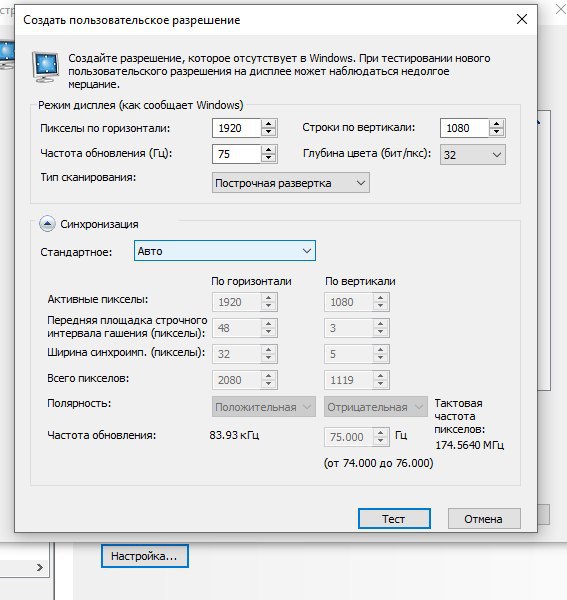Decrease vertical sync width 5 down arrow
The image size is (567, 600).
pyautogui.click(x=380, y=358)
